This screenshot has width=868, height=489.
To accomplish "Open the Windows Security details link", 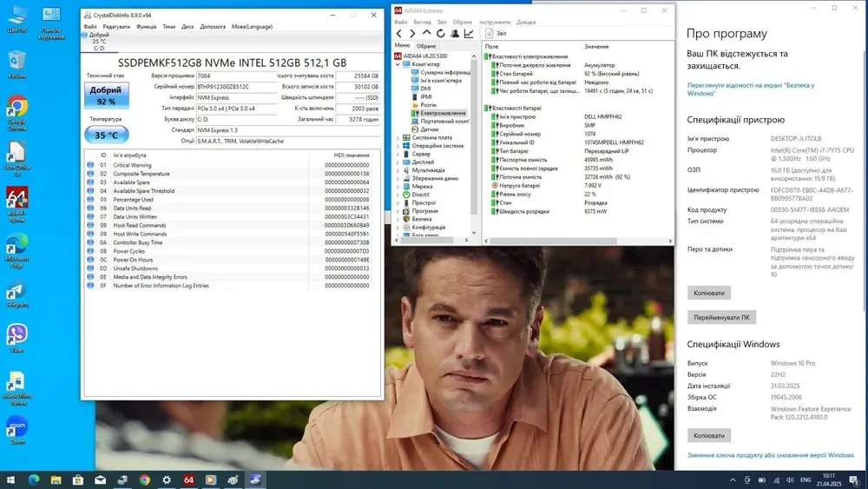I will pyautogui.click(x=750, y=89).
